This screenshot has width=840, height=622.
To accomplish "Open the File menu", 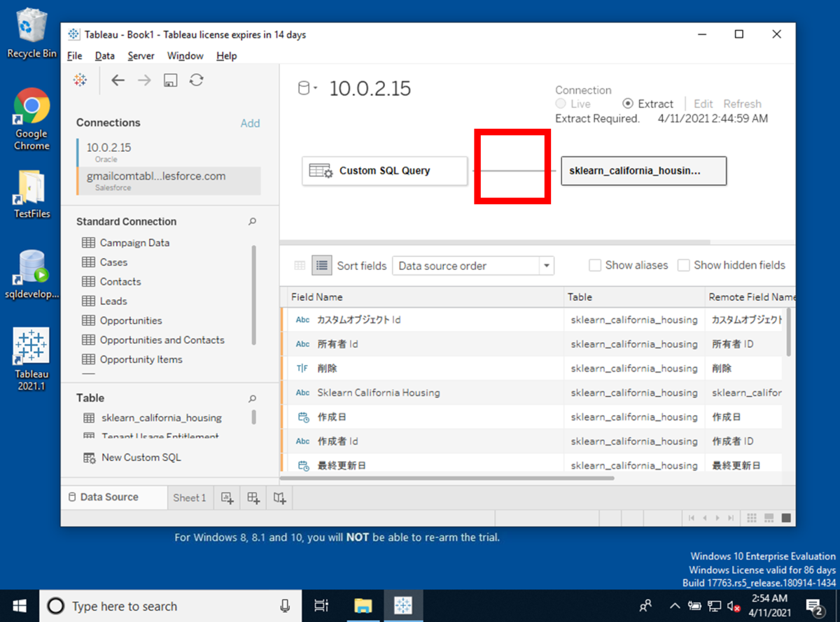I will tap(75, 56).
